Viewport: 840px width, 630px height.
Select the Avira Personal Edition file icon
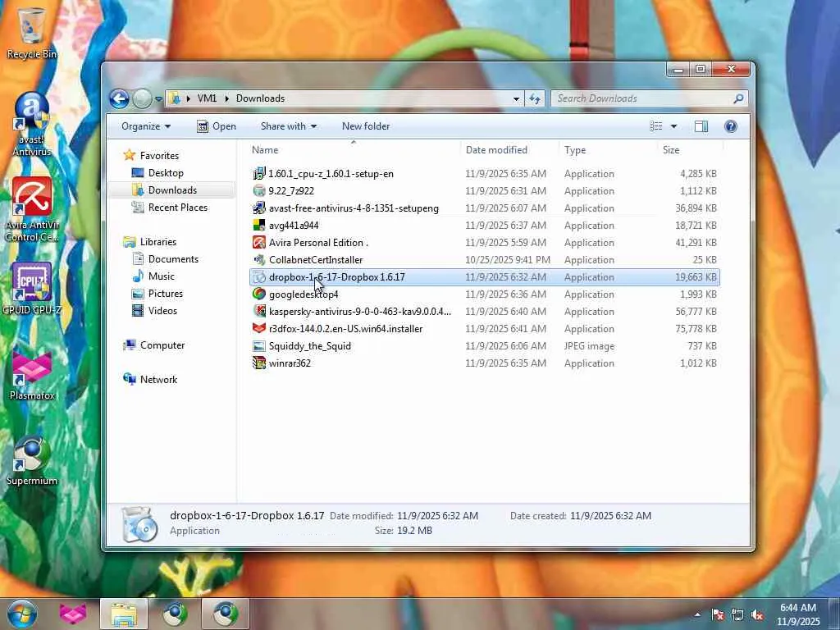pos(259,242)
